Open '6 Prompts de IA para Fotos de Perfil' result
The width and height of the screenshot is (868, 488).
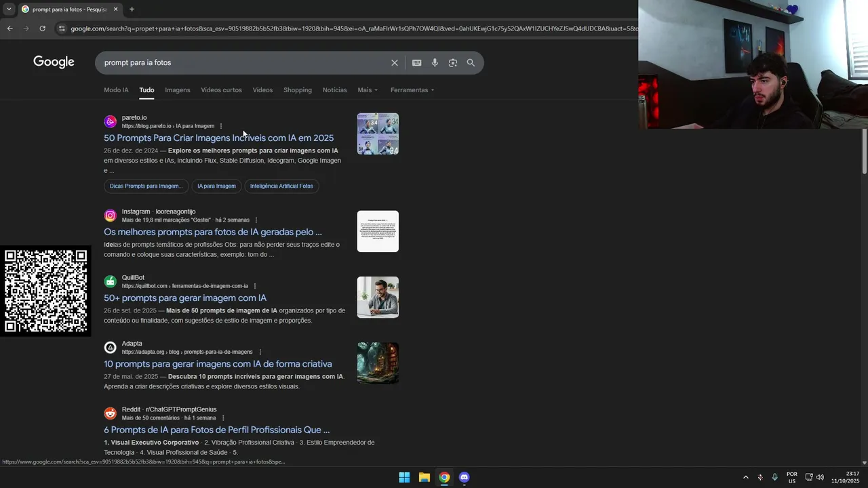(217, 430)
